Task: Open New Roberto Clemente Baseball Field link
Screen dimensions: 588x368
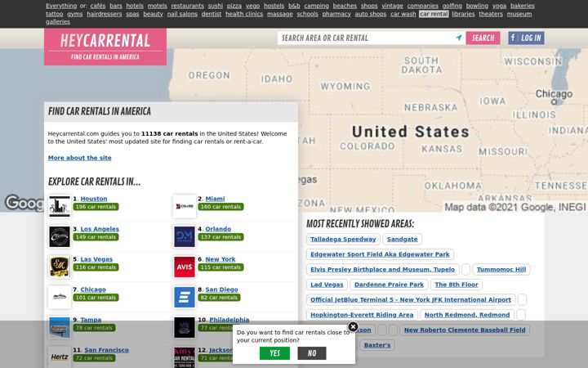Action: pos(465,330)
